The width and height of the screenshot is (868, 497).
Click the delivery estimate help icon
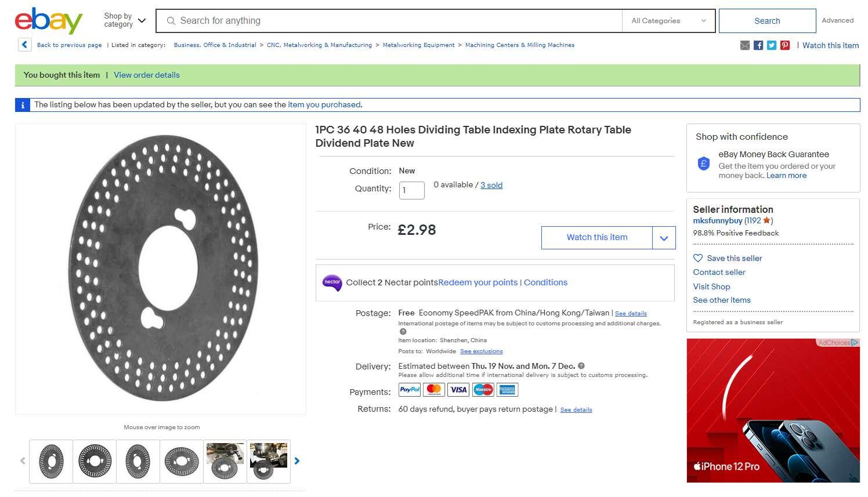[581, 366]
